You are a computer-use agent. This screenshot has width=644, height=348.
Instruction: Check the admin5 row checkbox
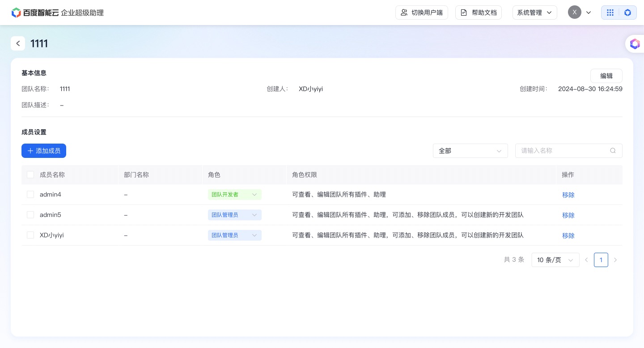tap(30, 215)
